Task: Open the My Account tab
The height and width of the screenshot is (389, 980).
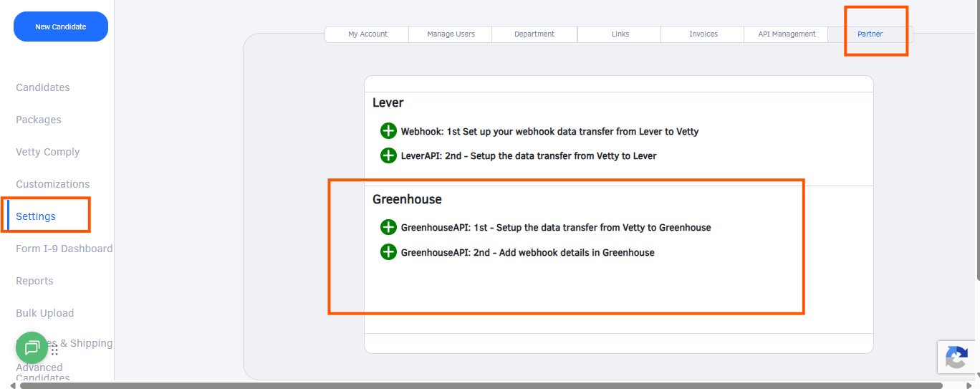Action: pos(367,34)
